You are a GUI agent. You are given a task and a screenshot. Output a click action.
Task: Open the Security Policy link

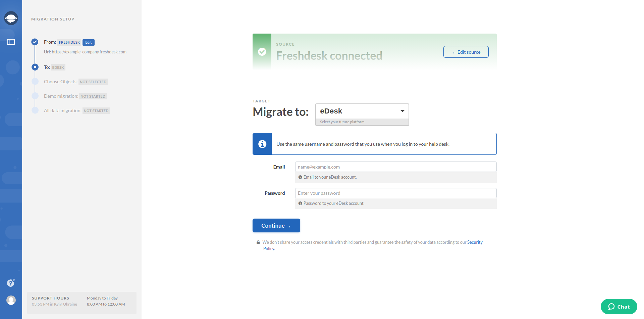point(475,242)
